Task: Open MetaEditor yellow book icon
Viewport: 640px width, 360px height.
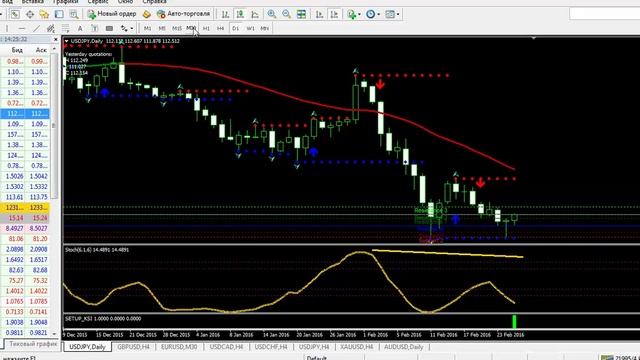Action: point(147,14)
